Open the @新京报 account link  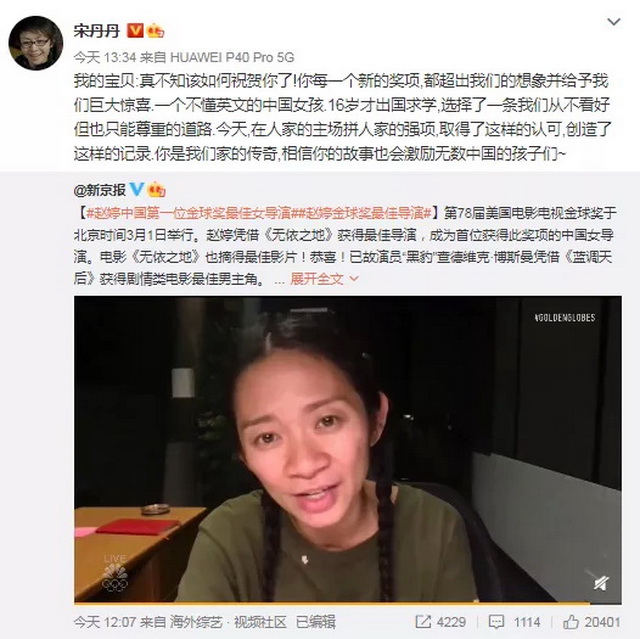(x=100, y=190)
